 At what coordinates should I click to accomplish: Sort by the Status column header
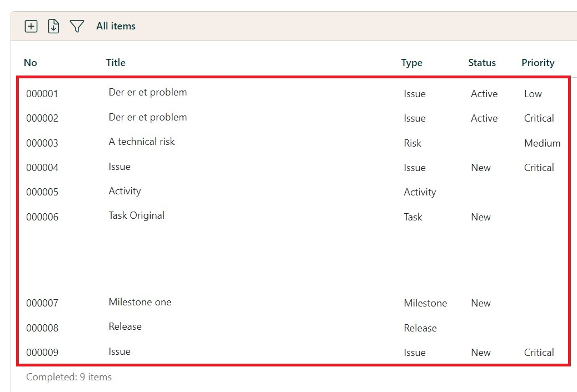pos(482,63)
